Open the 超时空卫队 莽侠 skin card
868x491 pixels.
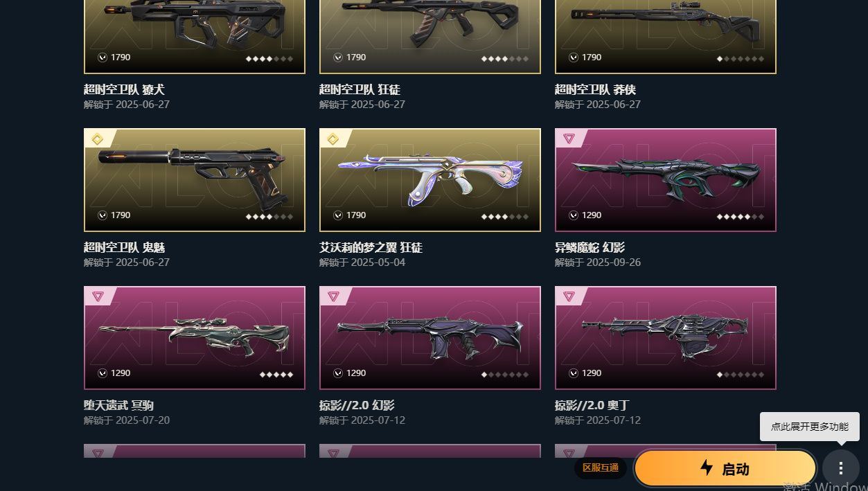coord(666,36)
